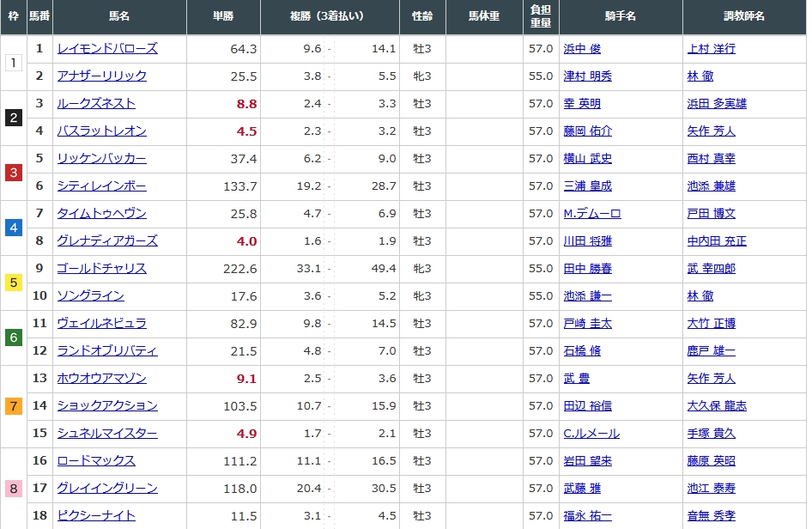The height and width of the screenshot is (529, 812).
Task: Open horse グレナディアガーズ page
Action: point(107,241)
